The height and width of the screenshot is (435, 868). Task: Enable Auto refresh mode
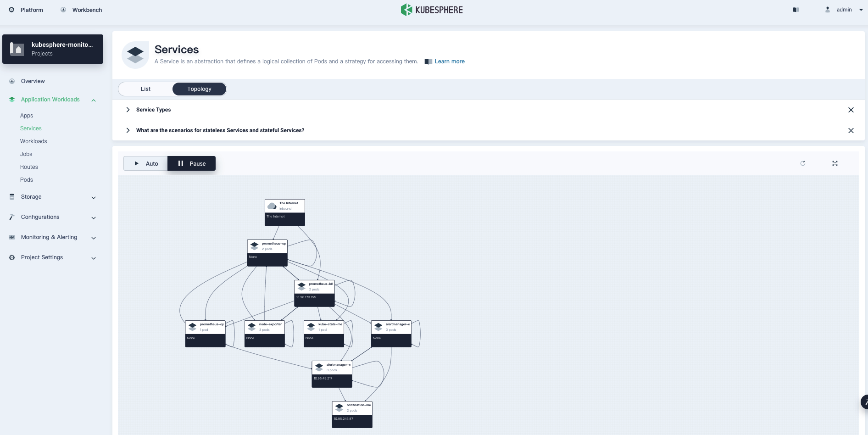click(x=146, y=163)
